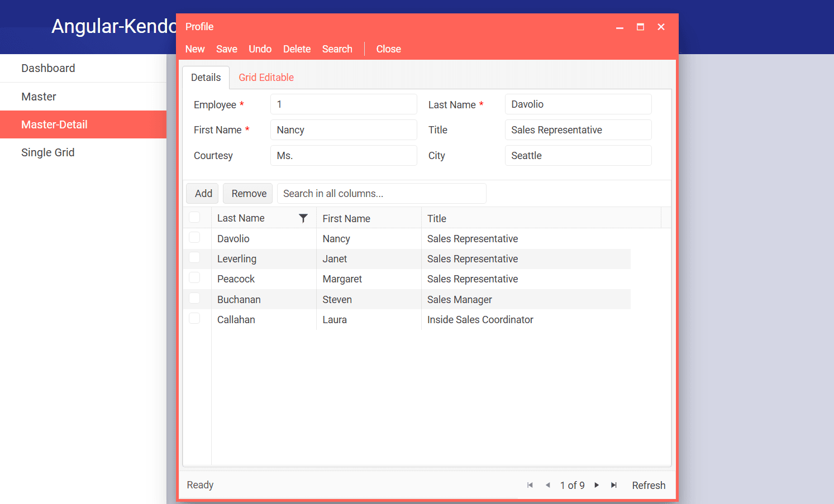
Task: Toggle select-all checkbox in grid header
Action: pos(194,217)
